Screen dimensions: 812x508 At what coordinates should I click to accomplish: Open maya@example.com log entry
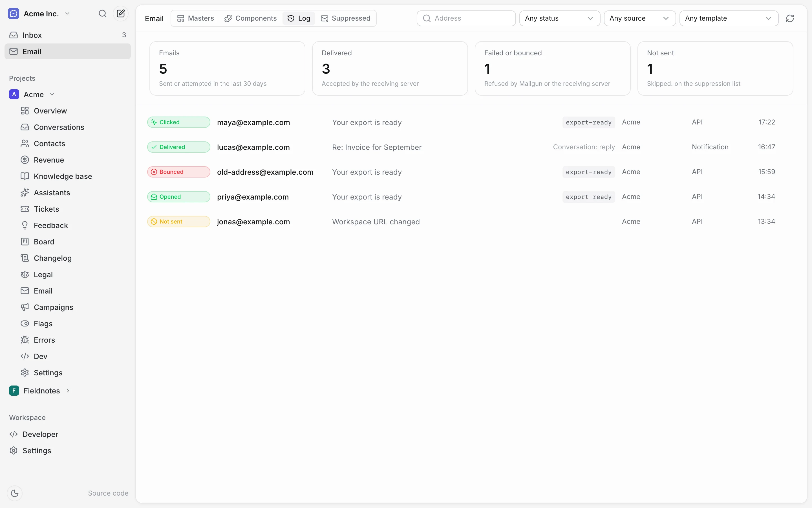pyautogui.click(x=471, y=122)
